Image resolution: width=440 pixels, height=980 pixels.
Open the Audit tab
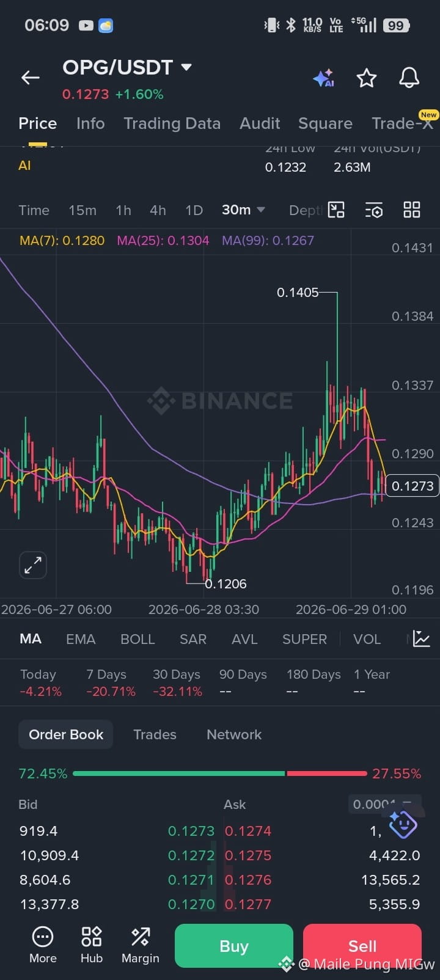(x=260, y=123)
